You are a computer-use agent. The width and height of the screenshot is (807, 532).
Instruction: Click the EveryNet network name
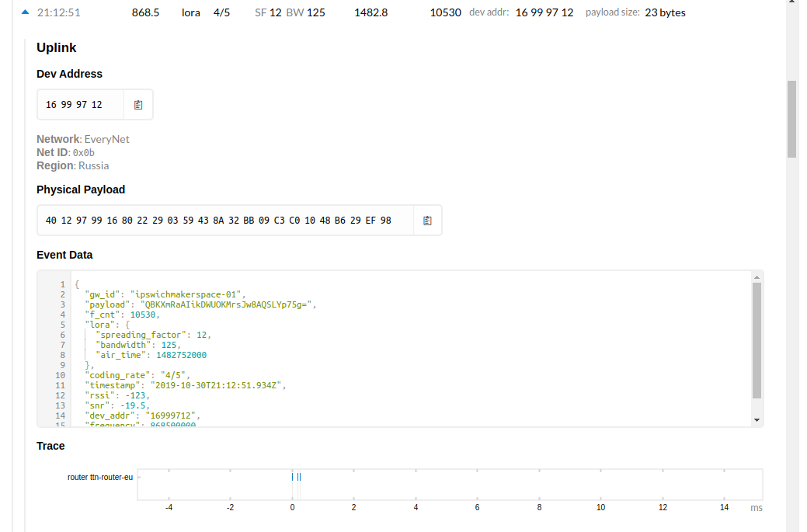point(106,140)
